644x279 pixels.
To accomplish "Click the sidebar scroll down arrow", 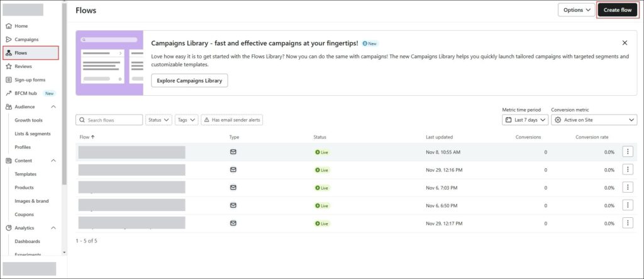I will [64, 253].
